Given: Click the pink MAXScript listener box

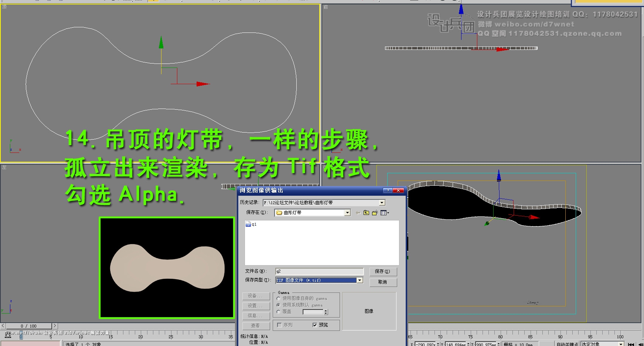Looking at the screenshot, I should (x=30, y=343).
